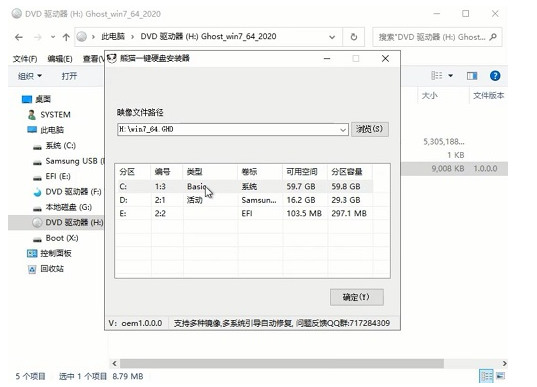
Task: Expand the image path combo dropdown
Action: (x=343, y=130)
